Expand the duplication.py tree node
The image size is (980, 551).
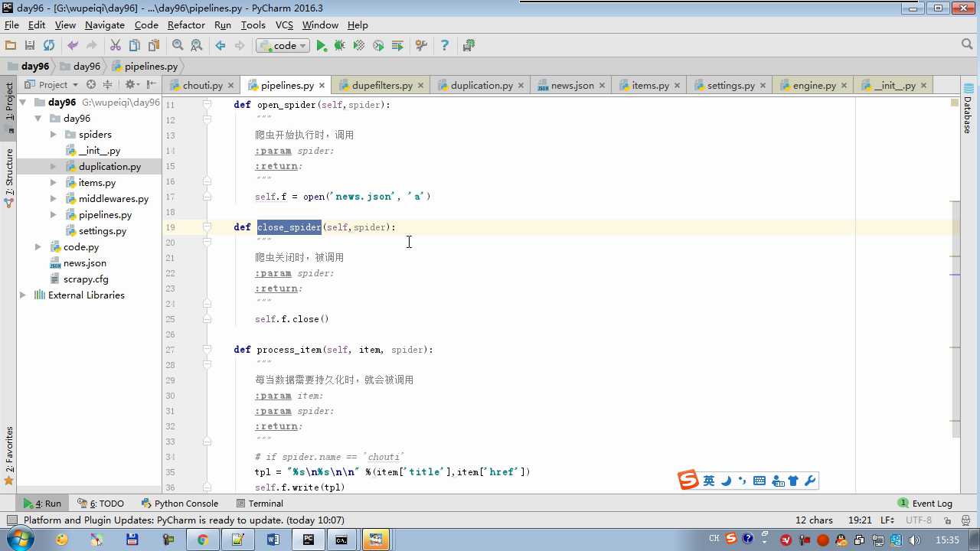[53, 167]
